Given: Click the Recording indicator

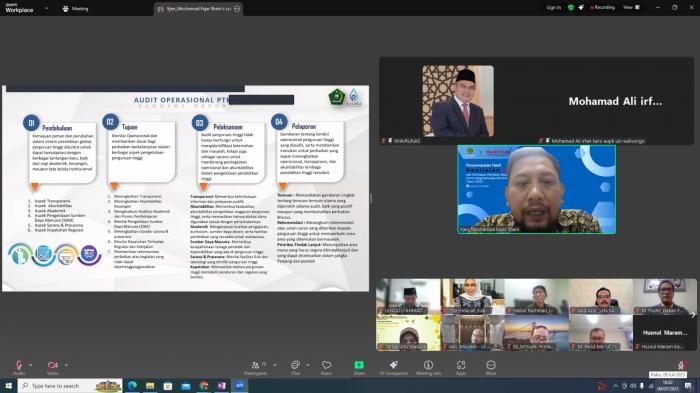Looking at the screenshot, I should pyautogui.click(x=602, y=8).
